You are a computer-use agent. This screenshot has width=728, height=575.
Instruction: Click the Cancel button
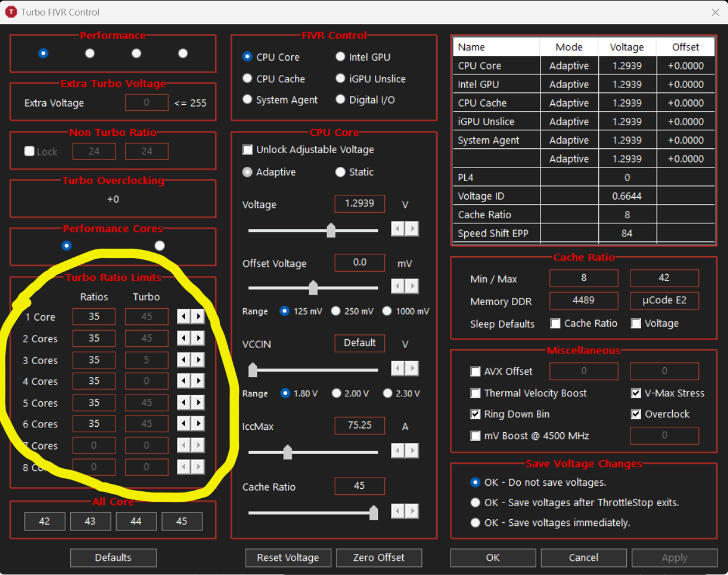[x=583, y=558]
